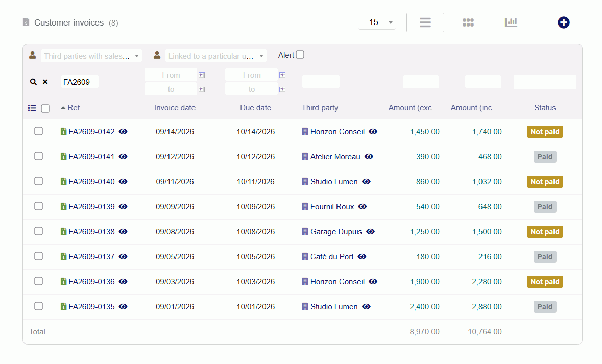This screenshot has height=364, width=602.
Task: Preview invoice FA2609-0135 with eye icon
Action: (x=123, y=306)
